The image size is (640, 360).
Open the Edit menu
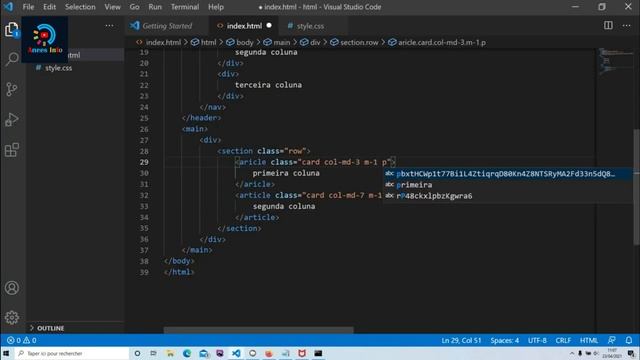pyautogui.click(x=49, y=7)
